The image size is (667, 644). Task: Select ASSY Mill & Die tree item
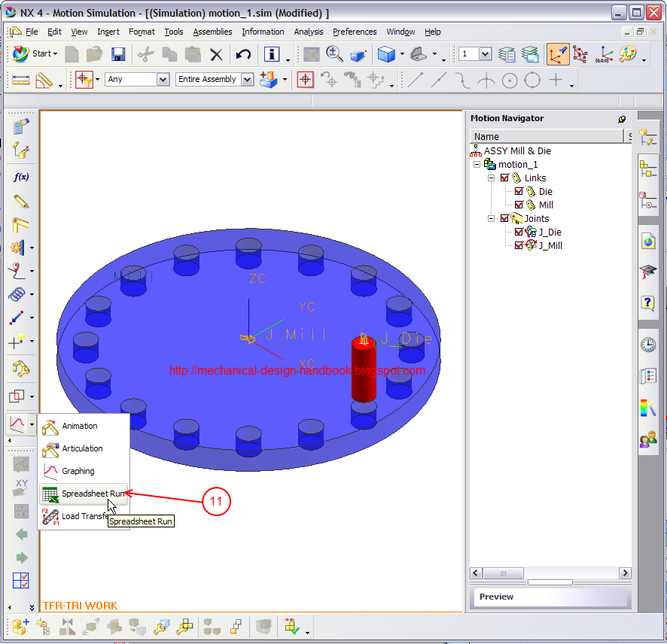tap(517, 151)
